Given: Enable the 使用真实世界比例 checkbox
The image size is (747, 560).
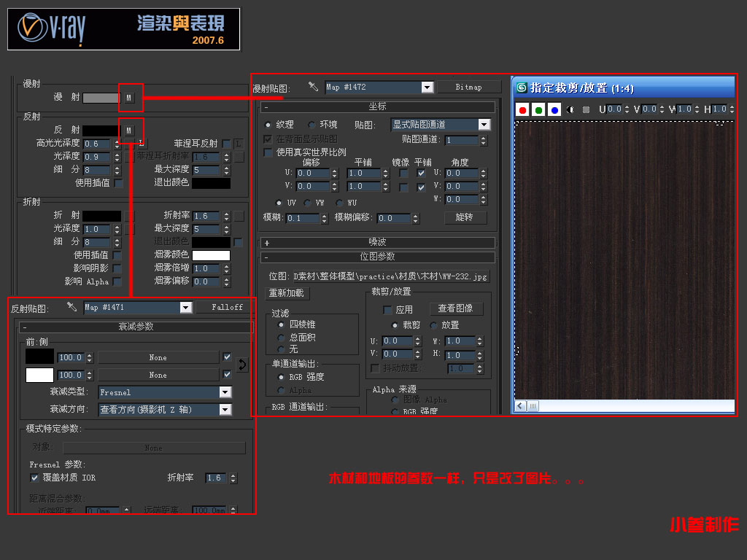Looking at the screenshot, I should point(268,152).
